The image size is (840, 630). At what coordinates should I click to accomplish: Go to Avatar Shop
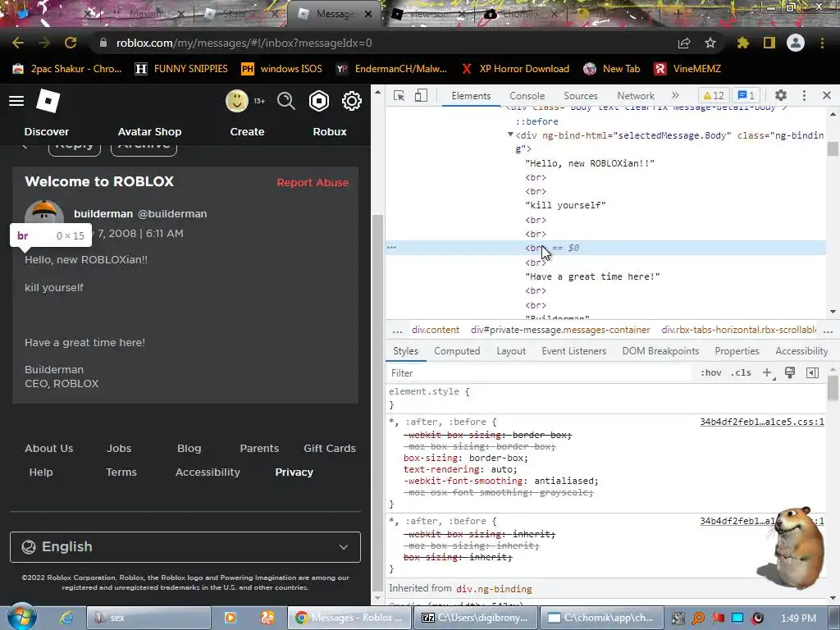149,132
